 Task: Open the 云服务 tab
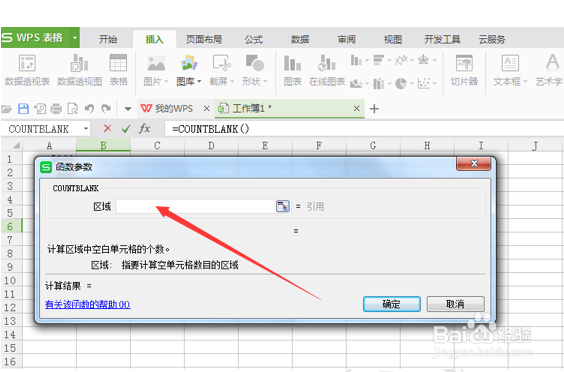coord(492,39)
